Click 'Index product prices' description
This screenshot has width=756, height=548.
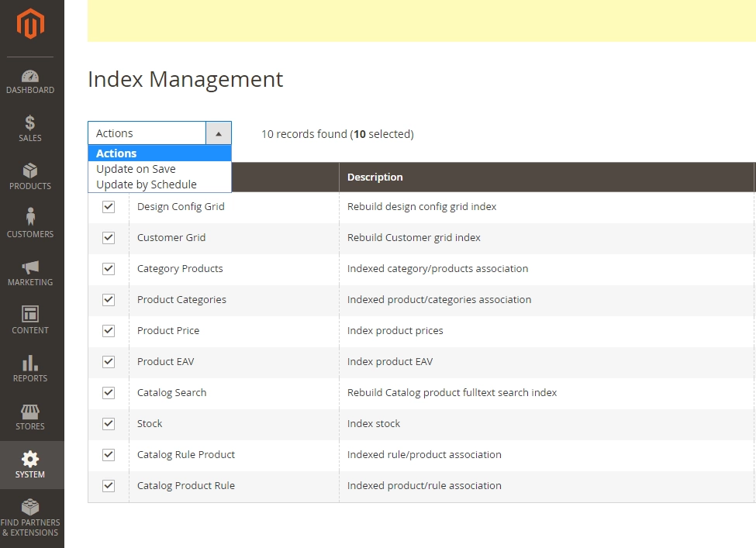pos(395,331)
